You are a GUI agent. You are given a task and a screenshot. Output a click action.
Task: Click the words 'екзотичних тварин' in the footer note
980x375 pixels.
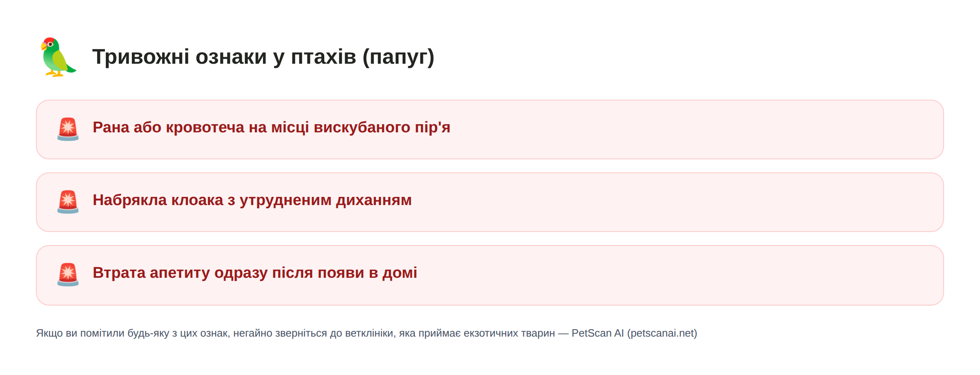(x=509, y=333)
